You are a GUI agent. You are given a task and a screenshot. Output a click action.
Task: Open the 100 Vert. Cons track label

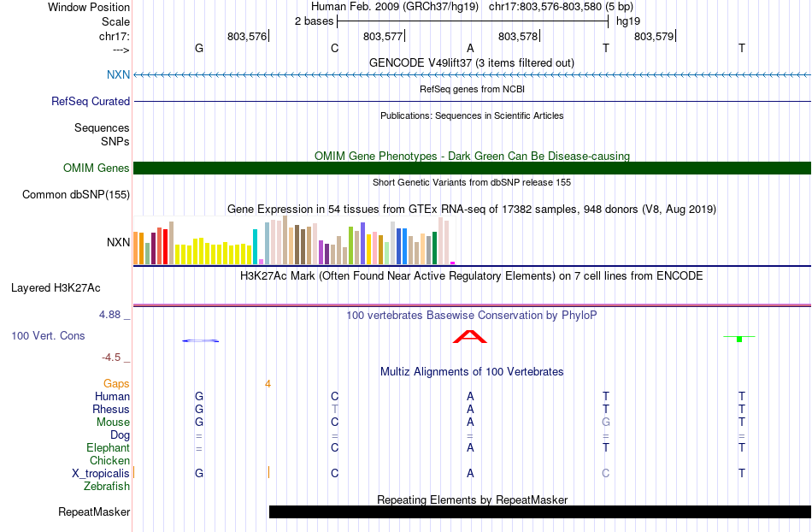pyautogui.click(x=48, y=335)
